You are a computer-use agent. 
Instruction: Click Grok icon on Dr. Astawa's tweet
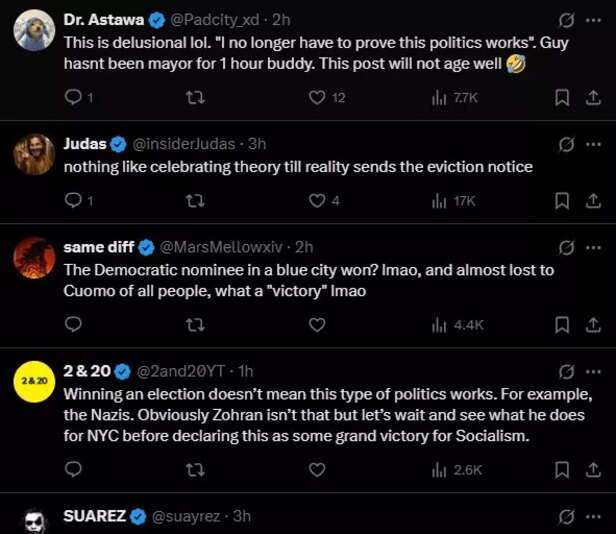pos(566,20)
